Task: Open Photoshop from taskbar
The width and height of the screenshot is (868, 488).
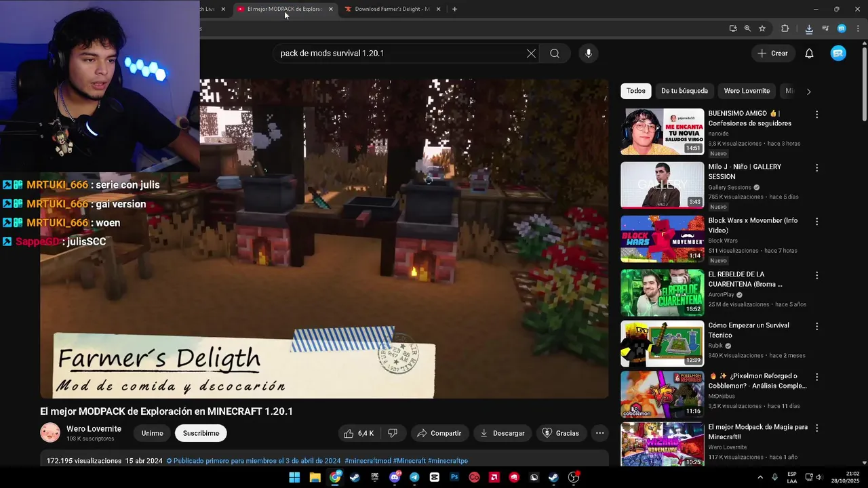Action: [x=454, y=477]
